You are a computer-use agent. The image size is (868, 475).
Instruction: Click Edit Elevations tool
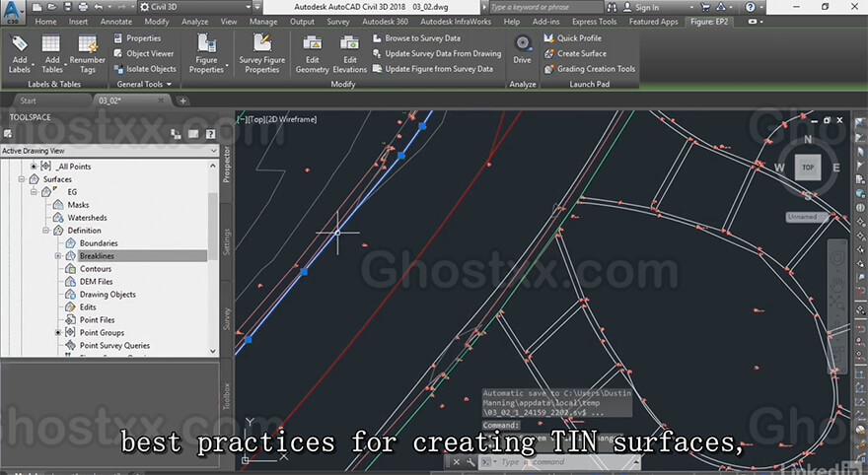[x=350, y=53]
